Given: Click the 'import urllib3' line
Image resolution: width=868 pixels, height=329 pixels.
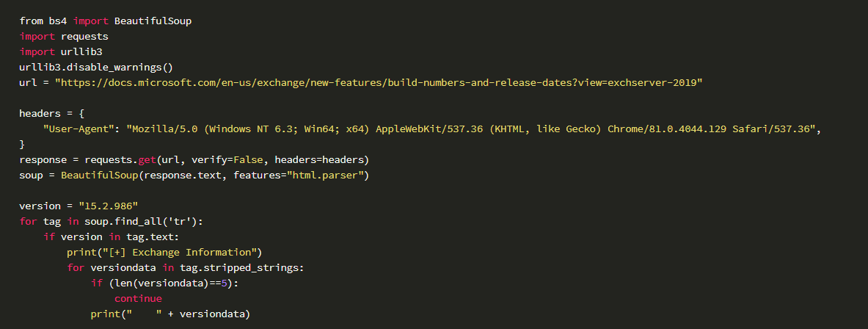Looking at the screenshot, I should [60, 51].
